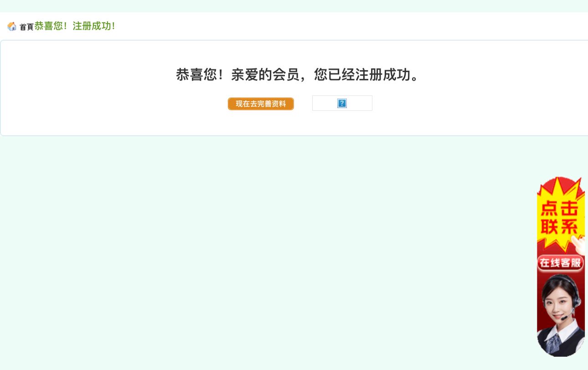Click the pale green strip above the breadcrumb
Image resolution: width=588 pixels, height=370 pixels.
click(x=294, y=6)
